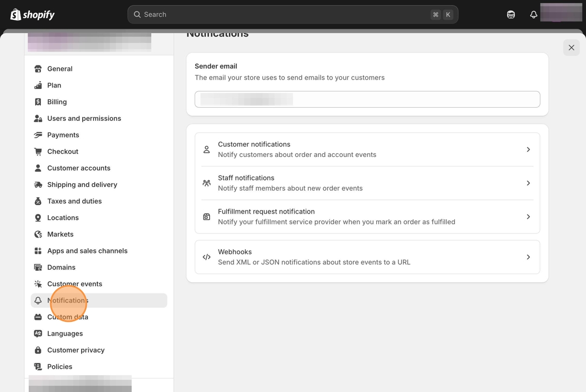This screenshot has width=586, height=392.
Task: Select Apps and sales channels
Action: pyautogui.click(x=87, y=251)
